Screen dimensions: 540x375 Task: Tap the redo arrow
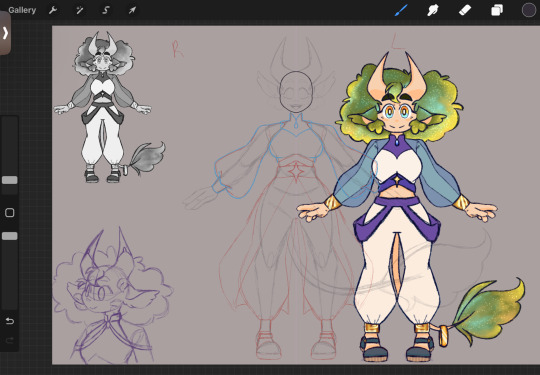tap(10, 341)
